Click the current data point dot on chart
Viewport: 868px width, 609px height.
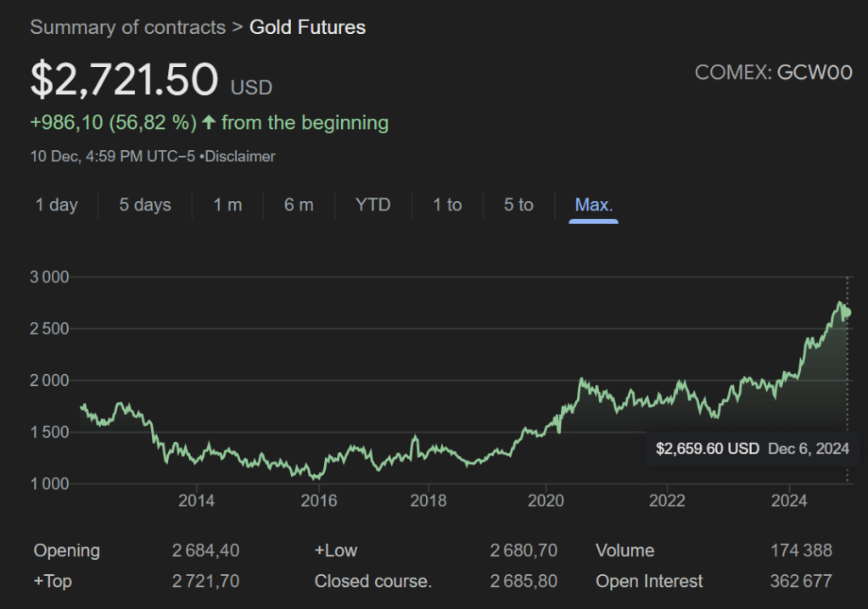tap(845, 312)
